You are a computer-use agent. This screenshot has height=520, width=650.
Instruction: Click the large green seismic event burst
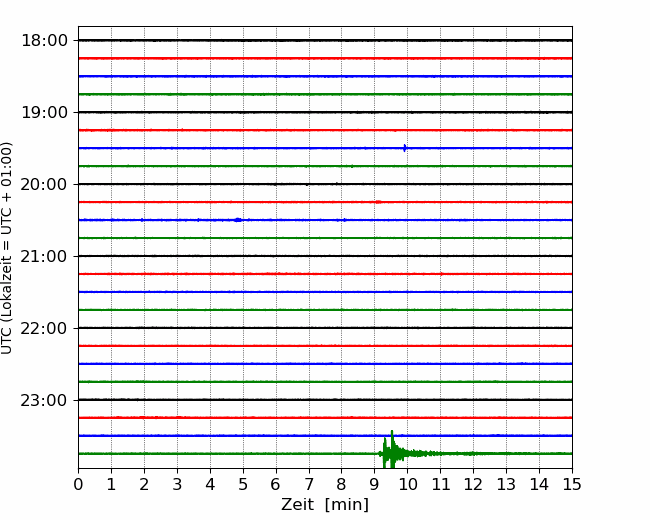tap(390, 452)
